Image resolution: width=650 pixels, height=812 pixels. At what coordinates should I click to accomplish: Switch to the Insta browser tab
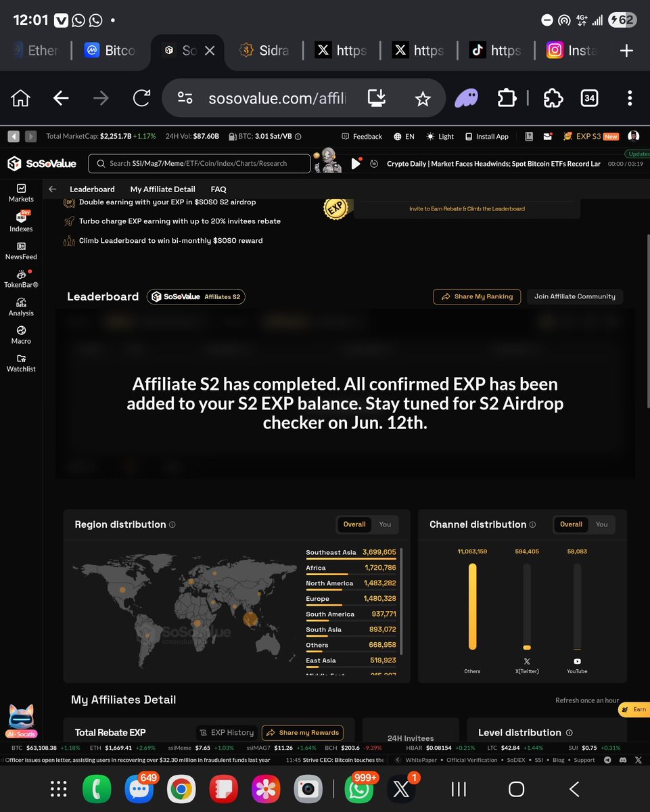(571, 51)
